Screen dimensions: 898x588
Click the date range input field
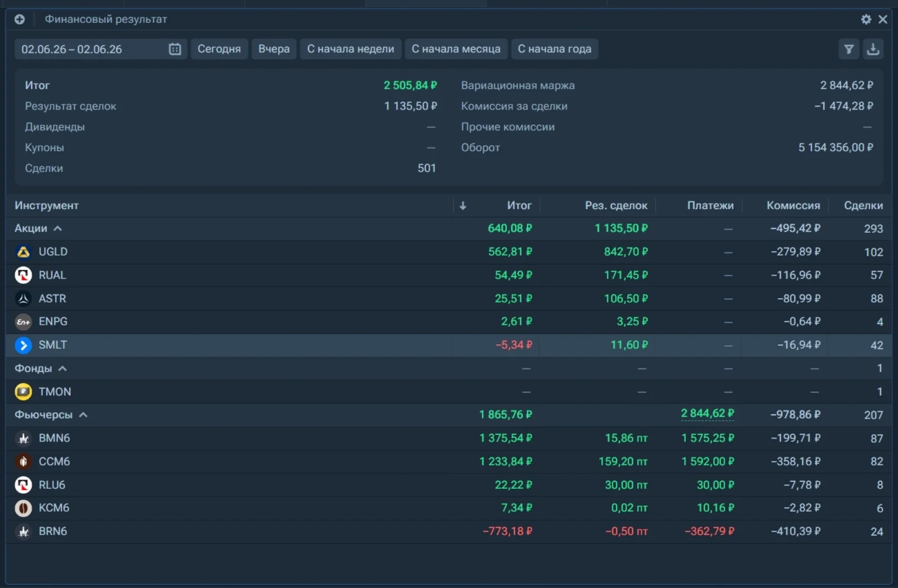(x=101, y=49)
